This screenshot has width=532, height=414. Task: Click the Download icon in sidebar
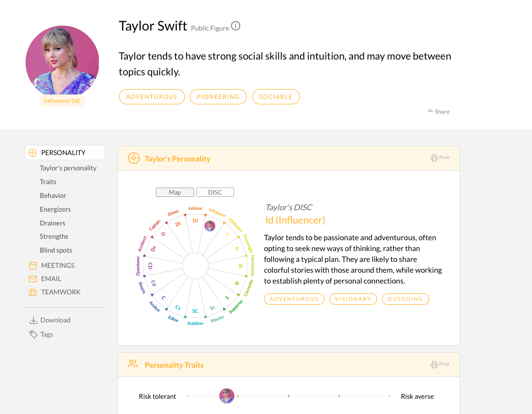tap(33, 320)
